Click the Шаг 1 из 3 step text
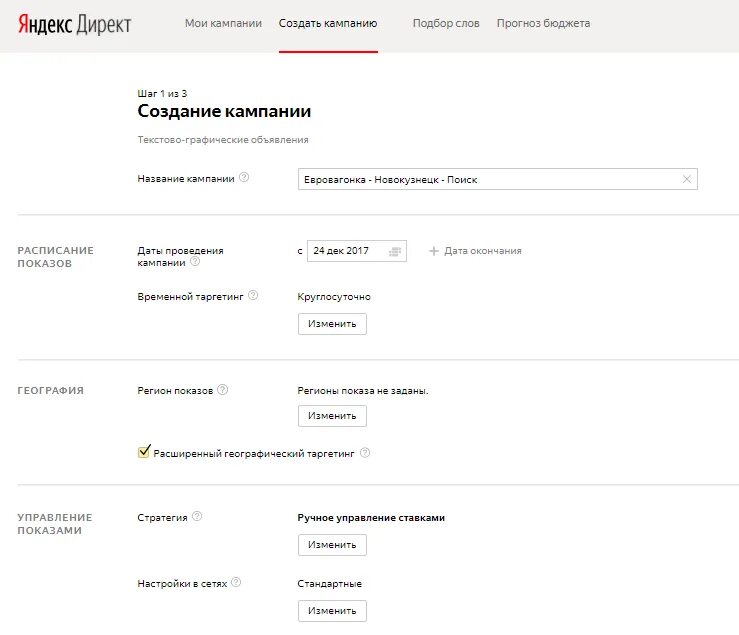739x635 pixels. click(x=162, y=93)
